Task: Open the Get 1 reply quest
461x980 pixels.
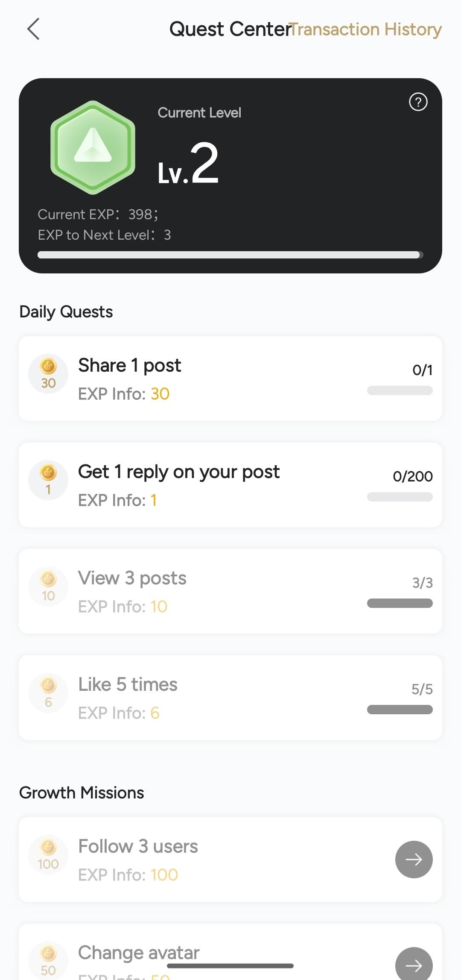Action: (x=179, y=472)
